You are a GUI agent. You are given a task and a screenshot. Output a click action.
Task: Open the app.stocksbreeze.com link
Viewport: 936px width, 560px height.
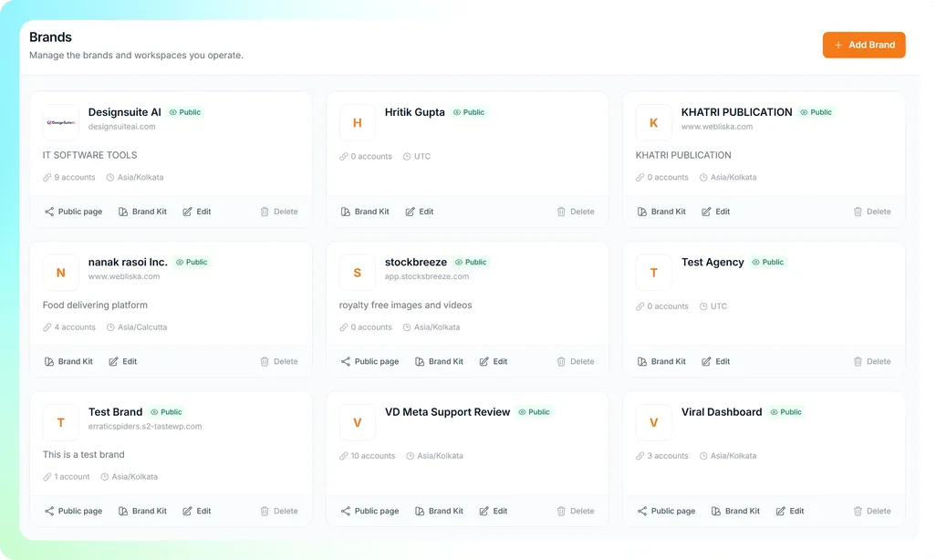(427, 276)
